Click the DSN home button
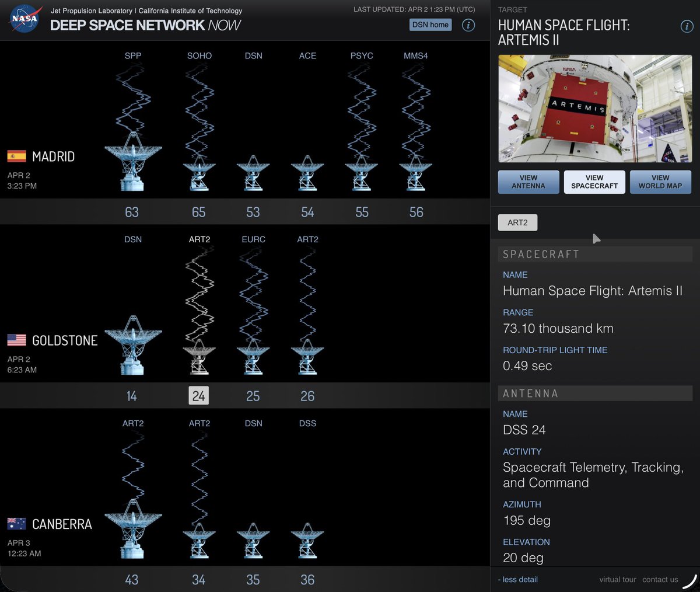 click(x=430, y=25)
